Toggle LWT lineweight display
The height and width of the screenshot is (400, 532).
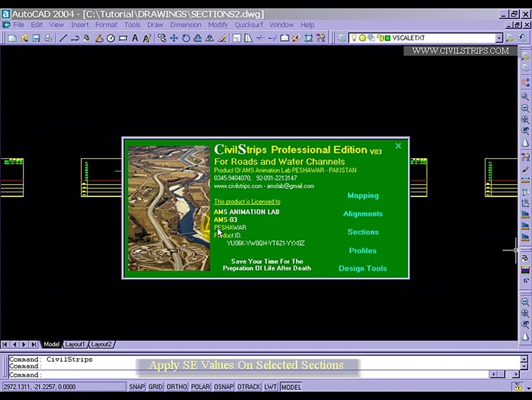tap(270, 387)
